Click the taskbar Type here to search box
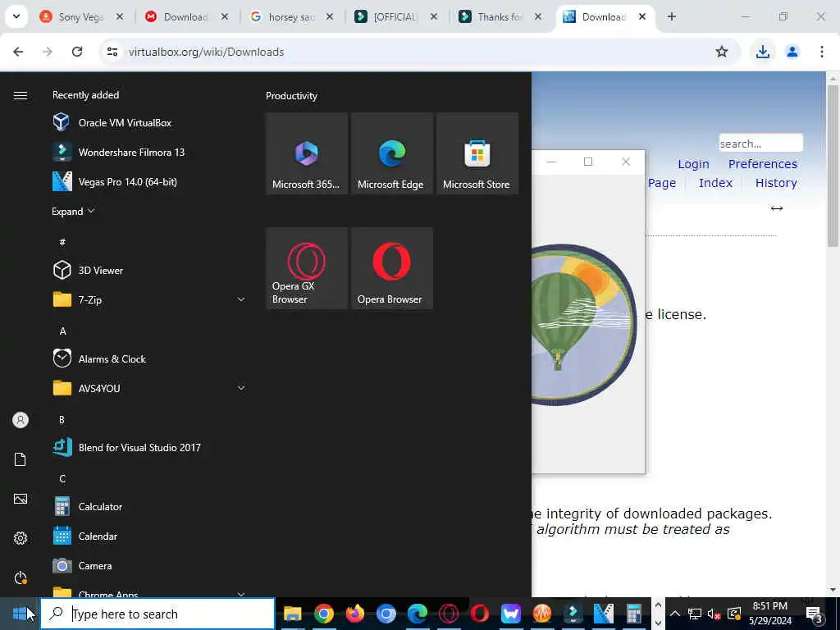Viewport: 840px width, 630px height. (157, 614)
